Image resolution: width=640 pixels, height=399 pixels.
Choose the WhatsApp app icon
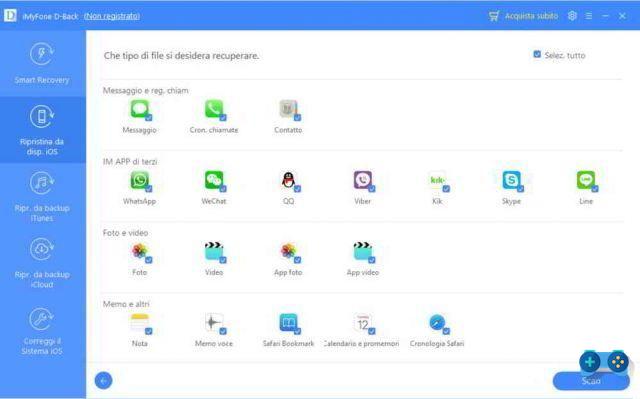pos(140,180)
